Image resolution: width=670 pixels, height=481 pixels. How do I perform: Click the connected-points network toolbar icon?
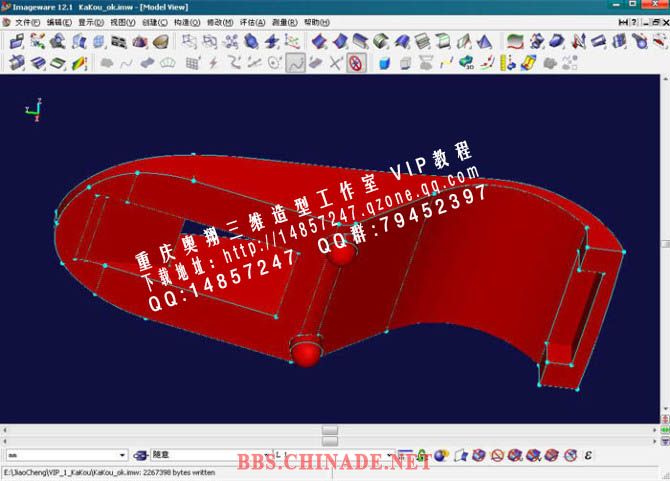tap(231, 41)
